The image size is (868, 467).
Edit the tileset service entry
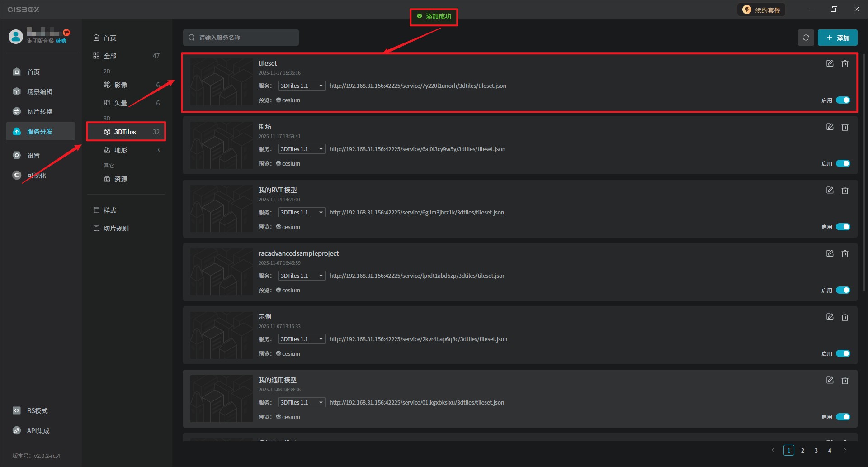830,64
